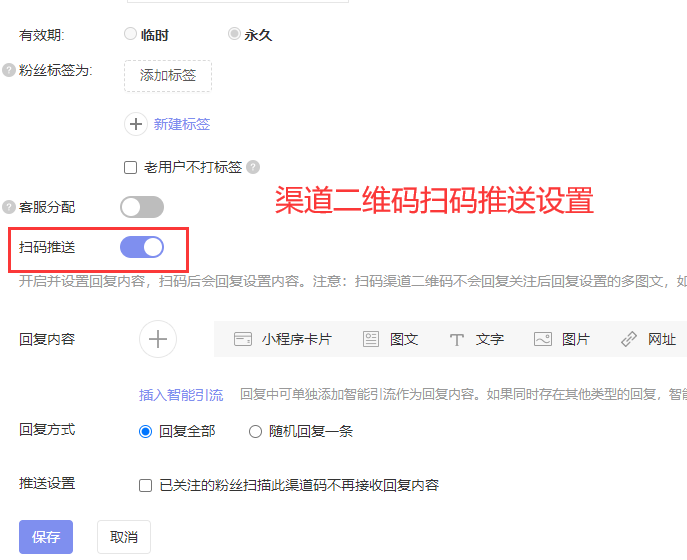
Task: Click the 小程序卡片 card icon
Action: coord(243,339)
